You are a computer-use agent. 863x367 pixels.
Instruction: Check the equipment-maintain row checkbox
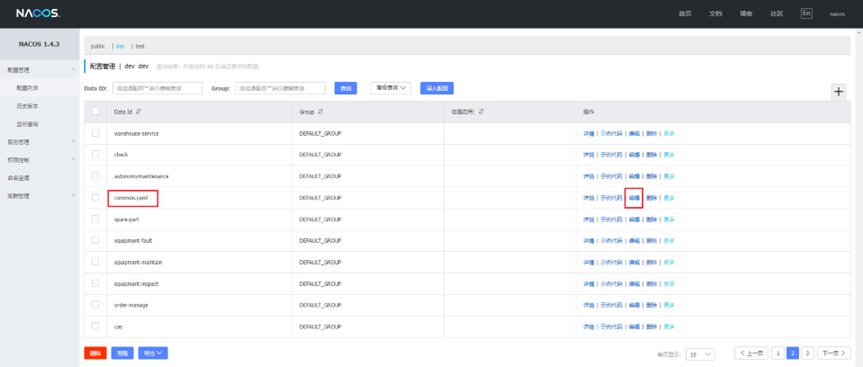click(96, 261)
